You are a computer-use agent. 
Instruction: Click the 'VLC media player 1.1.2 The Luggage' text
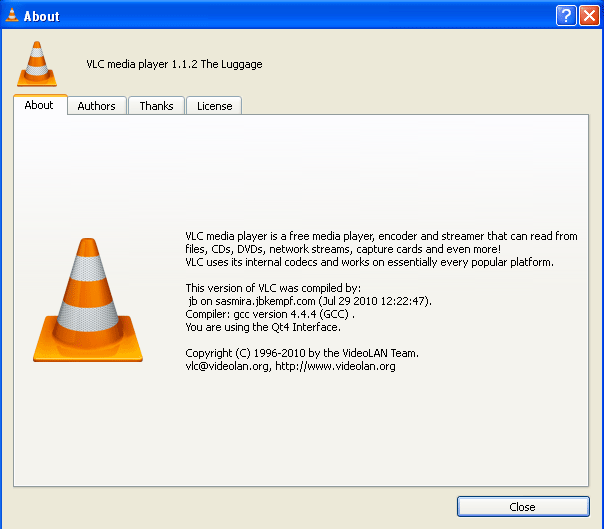point(174,64)
